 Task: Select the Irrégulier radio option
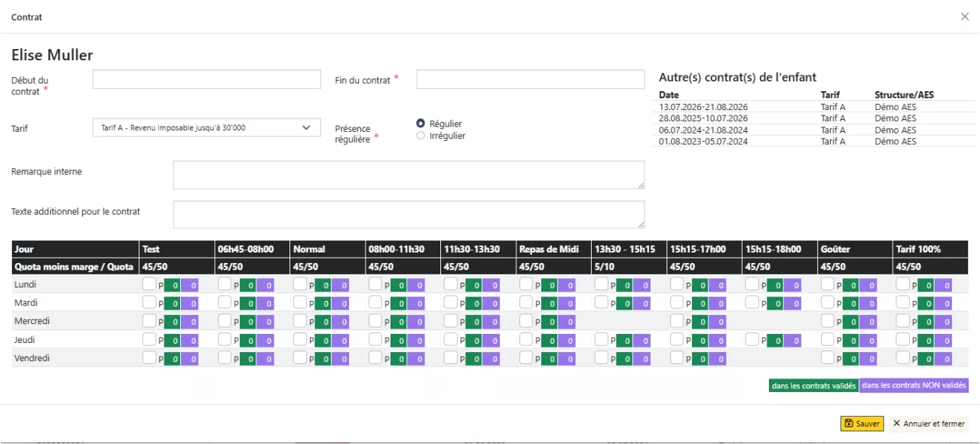click(421, 136)
